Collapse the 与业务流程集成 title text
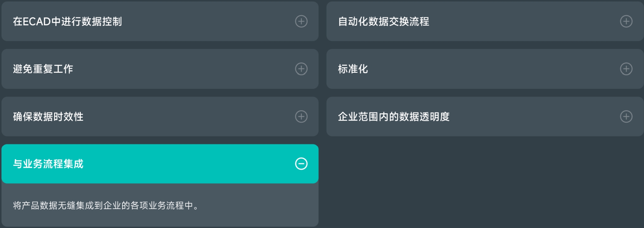The image size is (644, 228). (48, 164)
